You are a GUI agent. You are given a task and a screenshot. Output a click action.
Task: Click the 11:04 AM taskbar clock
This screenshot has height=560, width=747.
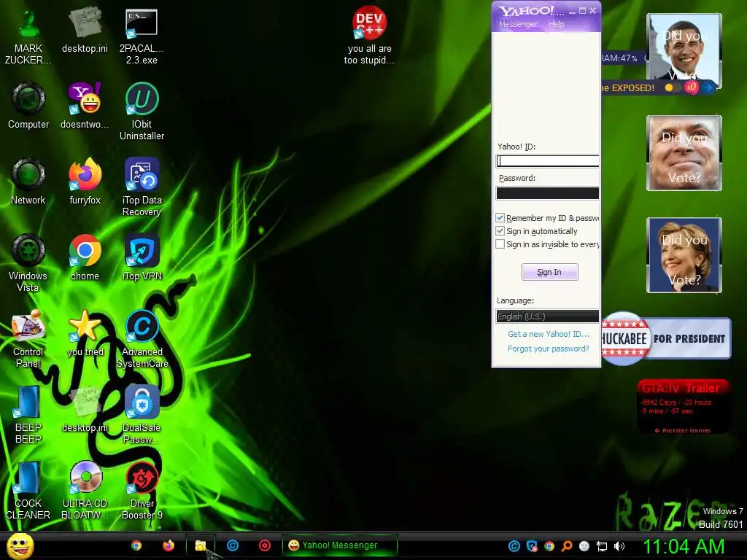(684, 546)
